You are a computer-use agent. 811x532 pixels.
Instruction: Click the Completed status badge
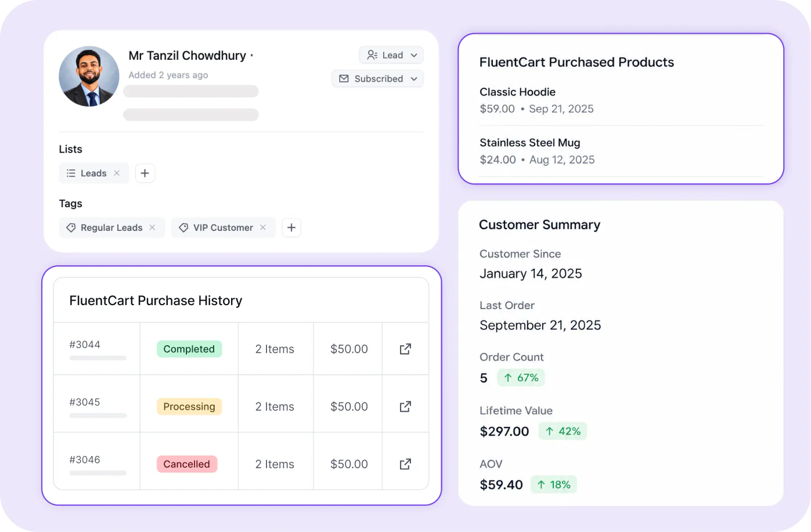[x=189, y=349]
